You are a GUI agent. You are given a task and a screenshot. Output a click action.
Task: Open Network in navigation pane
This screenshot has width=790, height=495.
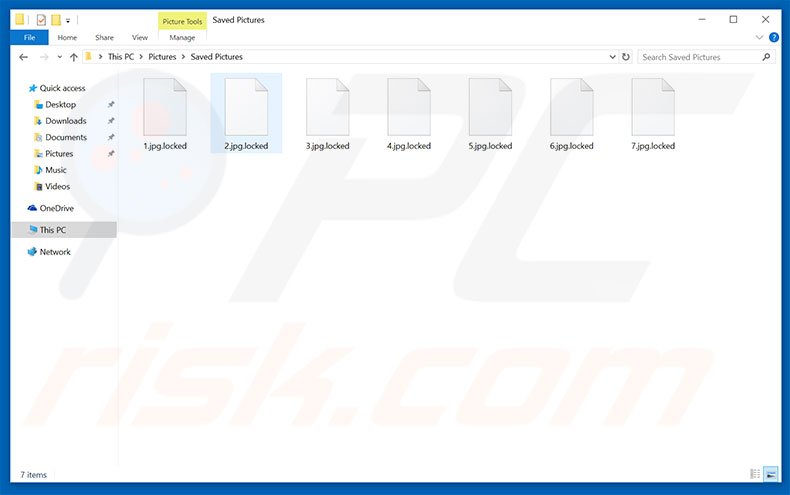click(55, 252)
